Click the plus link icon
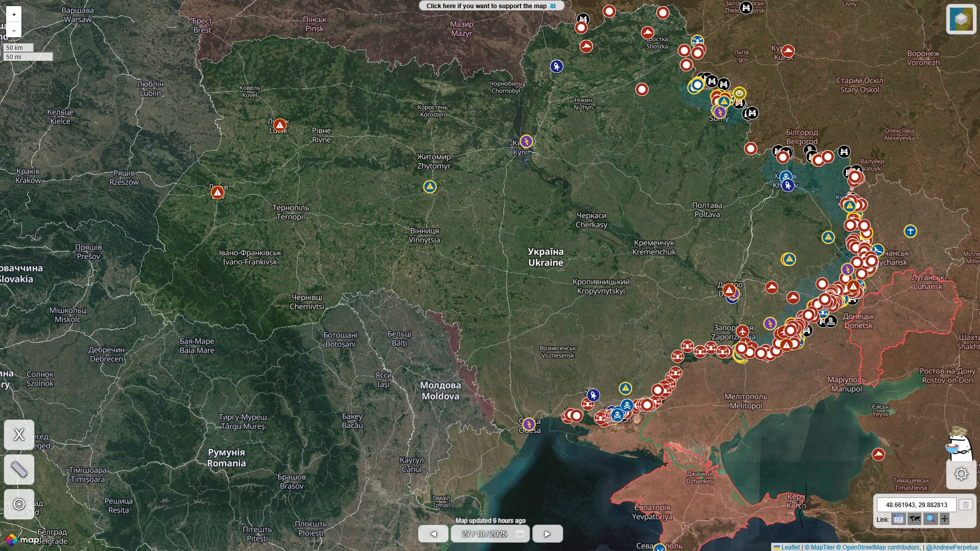 pyautogui.click(x=945, y=519)
